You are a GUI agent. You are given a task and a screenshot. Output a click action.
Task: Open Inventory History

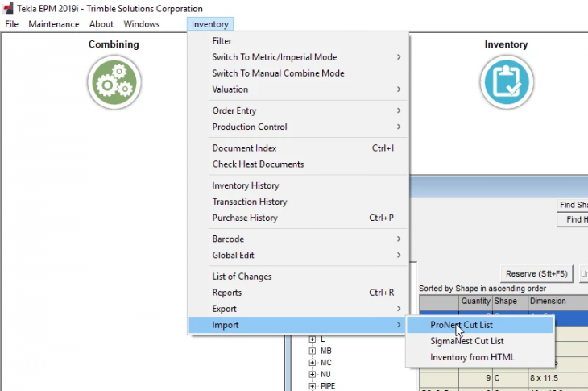298,185
